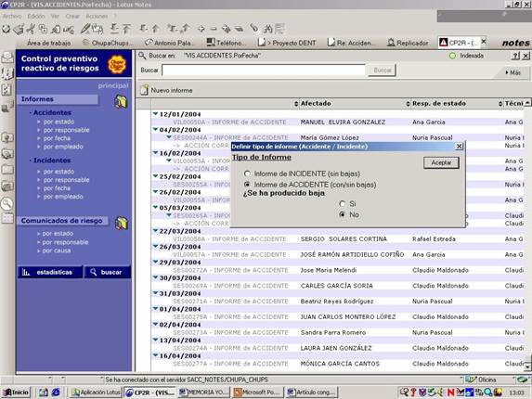This screenshot has width=532, height=399.
Task: Close the Definir tipo de informe dialog
Action: [459, 147]
